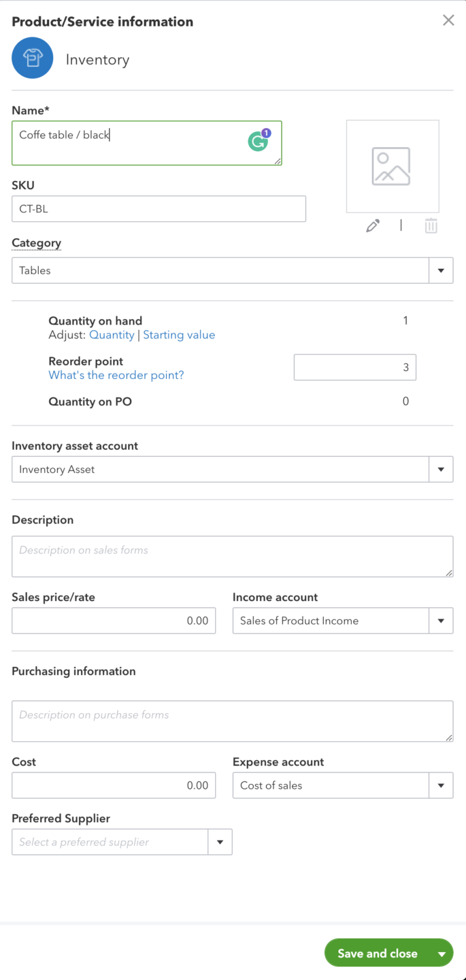
Task: Click the image placeholder to add a photo
Action: 393,165
